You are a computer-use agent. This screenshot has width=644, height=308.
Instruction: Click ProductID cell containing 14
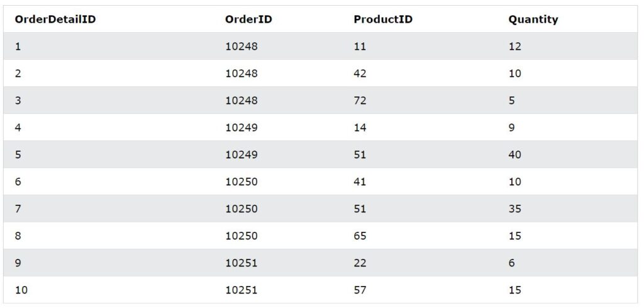coord(360,128)
